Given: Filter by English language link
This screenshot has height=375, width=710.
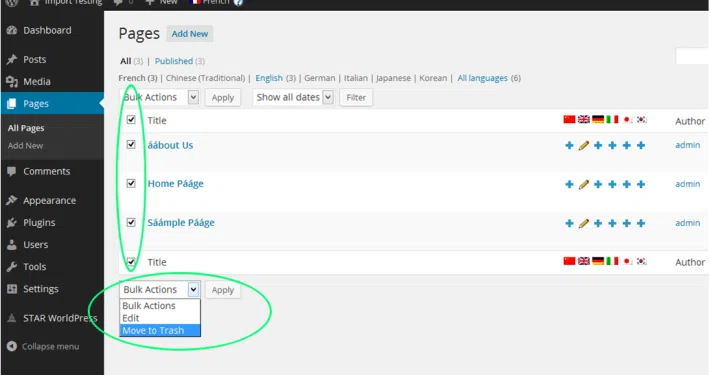Looking at the screenshot, I should point(269,78).
